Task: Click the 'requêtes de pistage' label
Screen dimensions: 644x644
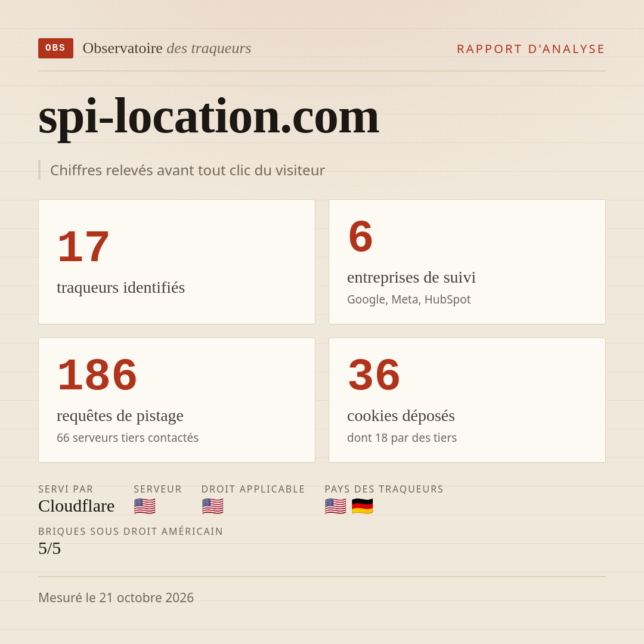Action: [x=120, y=416]
